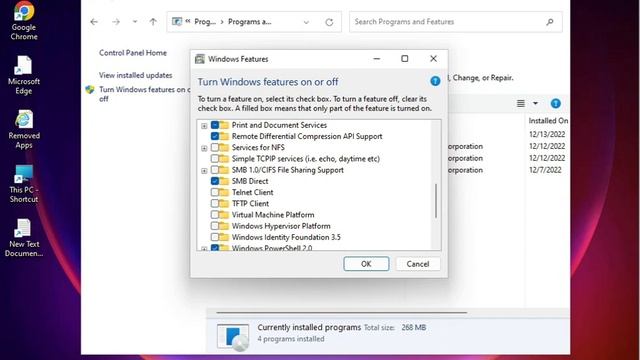Check Windows Hypervisor Platform checkbox
Image resolution: width=640 pixels, height=360 pixels.
215,226
